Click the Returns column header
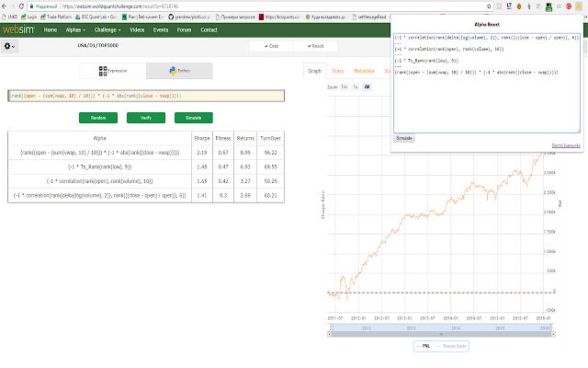 (x=245, y=138)
